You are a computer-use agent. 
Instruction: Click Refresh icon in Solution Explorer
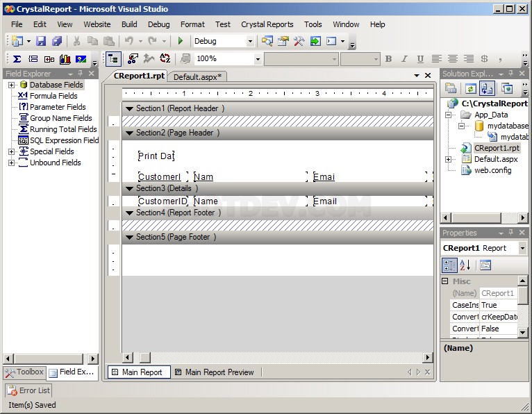470,89
